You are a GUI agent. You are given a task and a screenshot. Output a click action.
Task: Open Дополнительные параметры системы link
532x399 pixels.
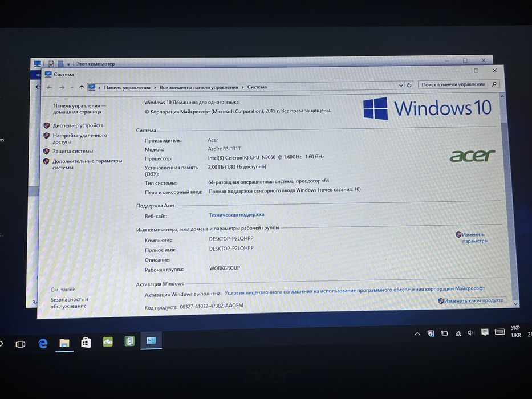[87, 164]
